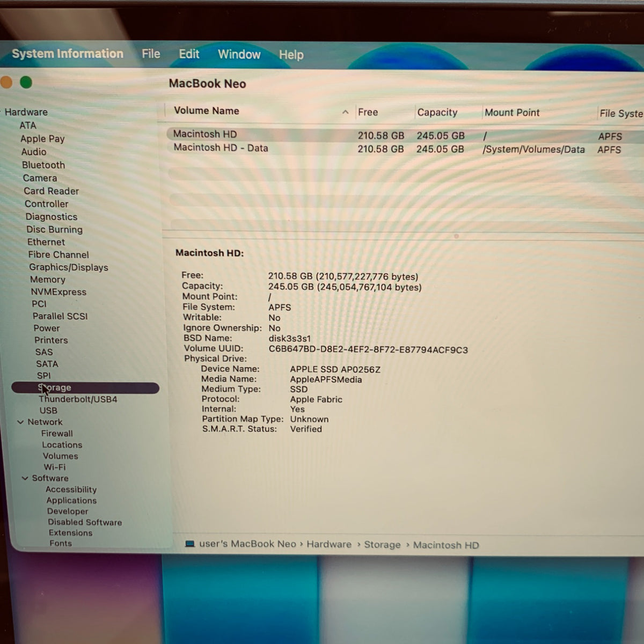The width and height of the screenshot is (644, 644).
Task: Select Accessibility under Software
Action: 71,489
